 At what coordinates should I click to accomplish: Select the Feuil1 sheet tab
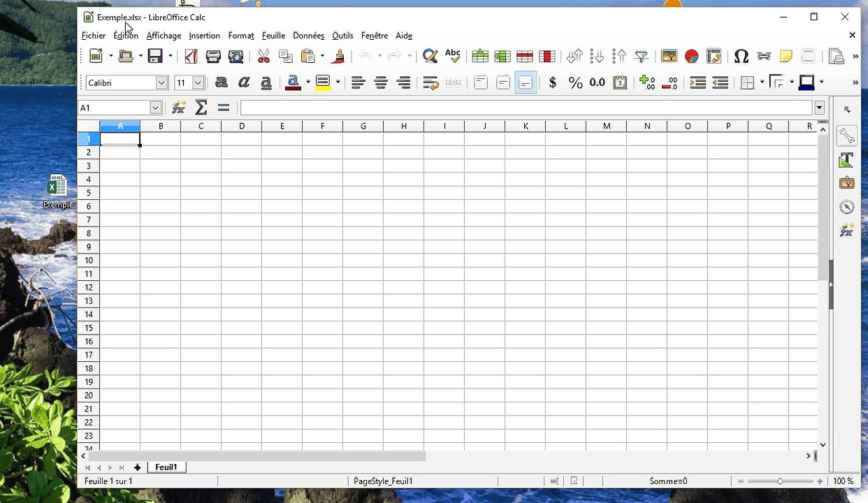tap(166, 467)
